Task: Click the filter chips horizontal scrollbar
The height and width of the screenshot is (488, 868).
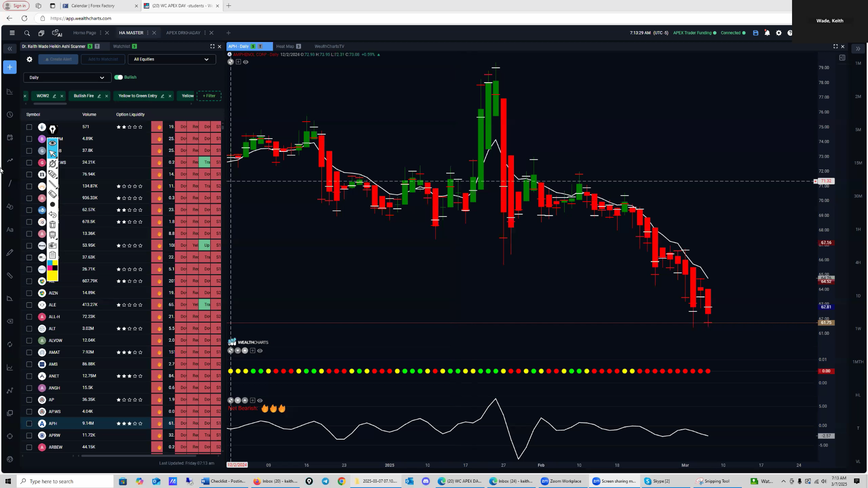Action: [50, 104]
